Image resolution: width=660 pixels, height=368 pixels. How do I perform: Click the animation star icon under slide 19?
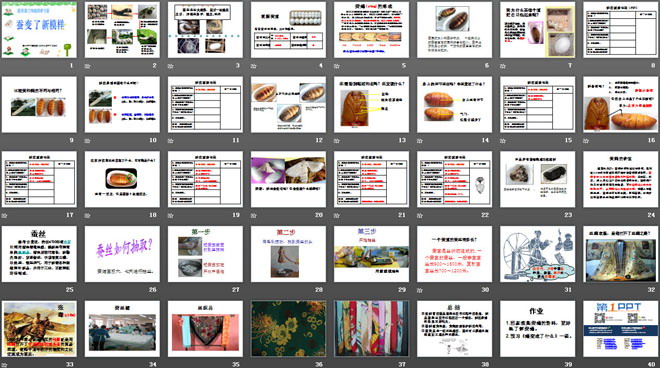(x=170, y=216)
